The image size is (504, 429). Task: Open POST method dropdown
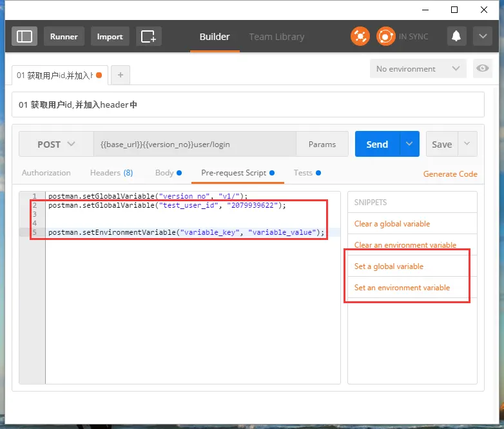click(x=56, y=144)
